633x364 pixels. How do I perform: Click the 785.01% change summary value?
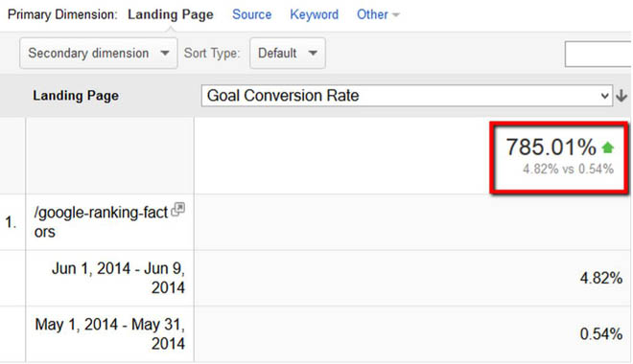551,147
